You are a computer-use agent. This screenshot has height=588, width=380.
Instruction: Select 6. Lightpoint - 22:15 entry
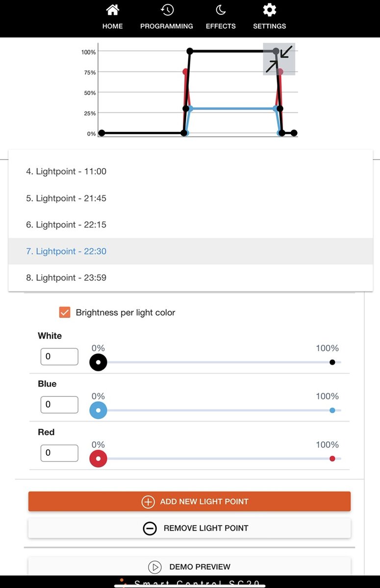(66, 225)
